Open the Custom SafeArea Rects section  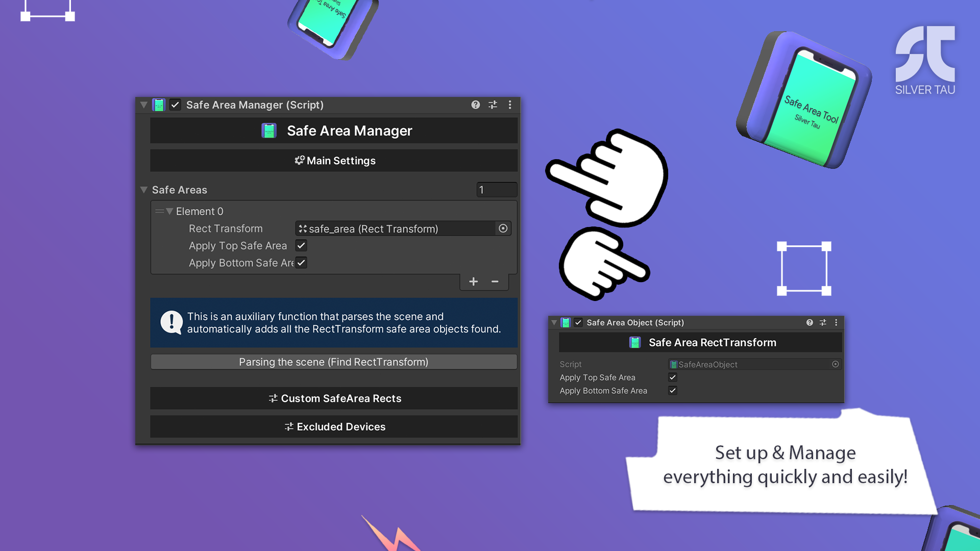pos(334,398)
